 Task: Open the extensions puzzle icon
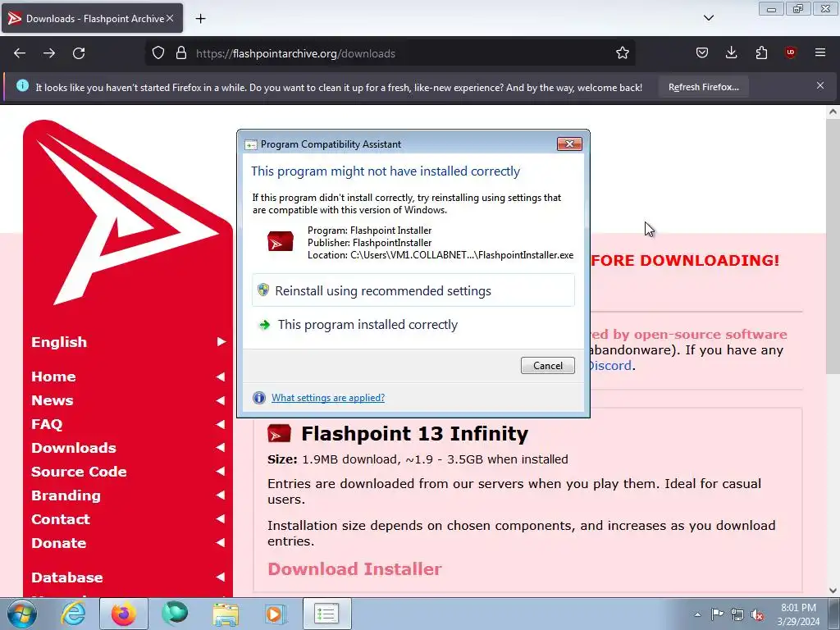click(x=761, y=53)
